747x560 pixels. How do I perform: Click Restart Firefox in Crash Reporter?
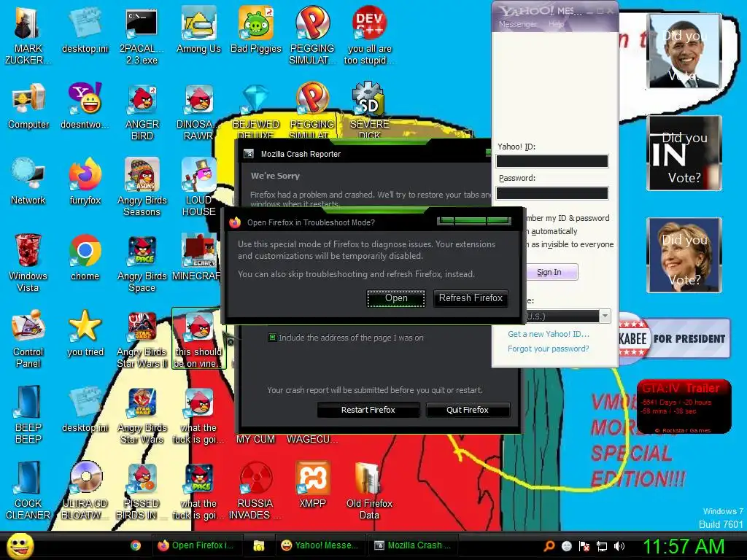pyautogui.click(x=368, y=410)
